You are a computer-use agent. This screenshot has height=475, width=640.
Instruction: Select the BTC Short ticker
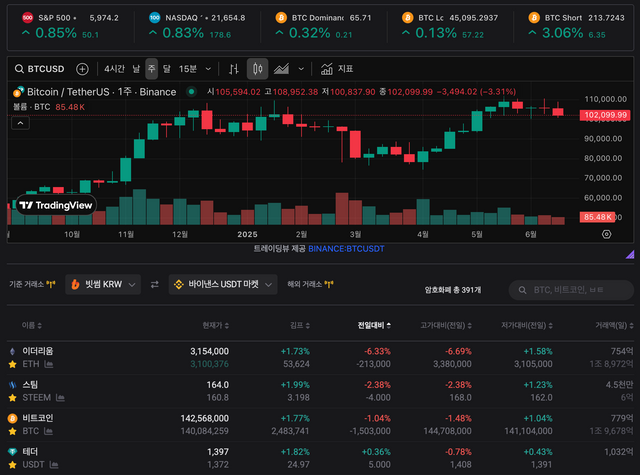(576, 26)
